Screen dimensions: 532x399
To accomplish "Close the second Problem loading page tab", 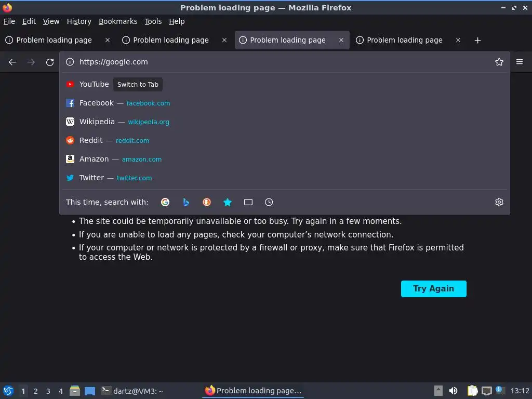I will click(x=224, y=40).
